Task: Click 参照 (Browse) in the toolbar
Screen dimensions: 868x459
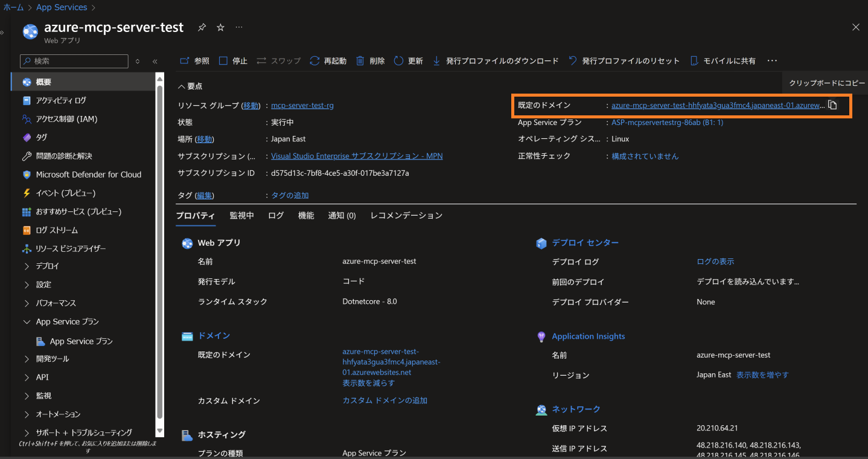Action: tap(195, 61)
